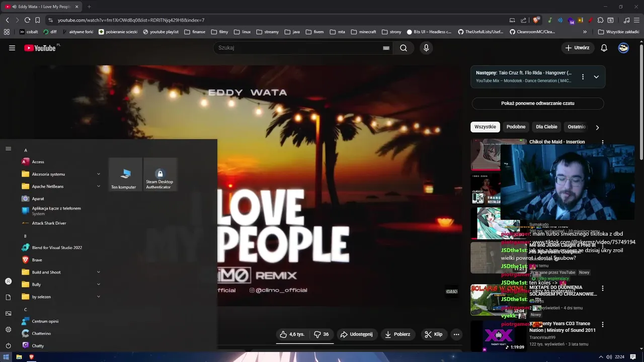This screenshot has width=644, height=362.
Task: Bookmark this page with the bookmark icon
Action: pos(37,20)
